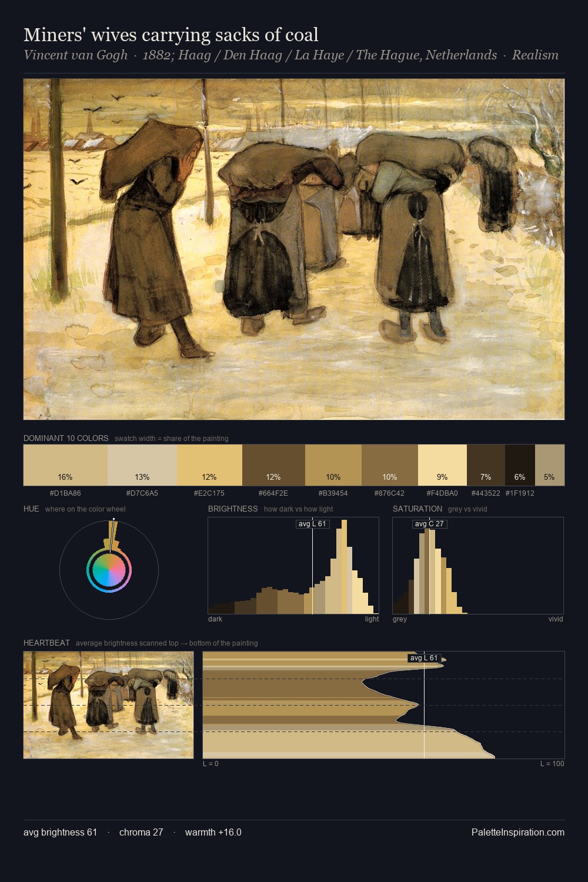Select the artist name Vincent van Gogh
The height and width of the screenshot is (882, 588).
[x=75, y=55]
